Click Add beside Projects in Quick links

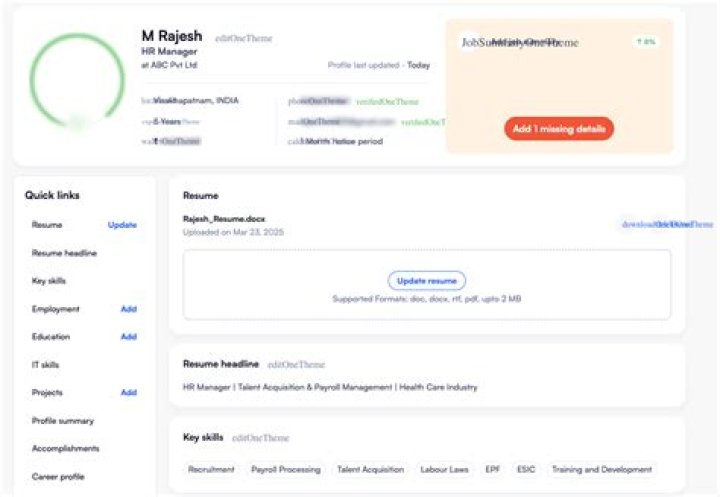[x=129, y=393]
